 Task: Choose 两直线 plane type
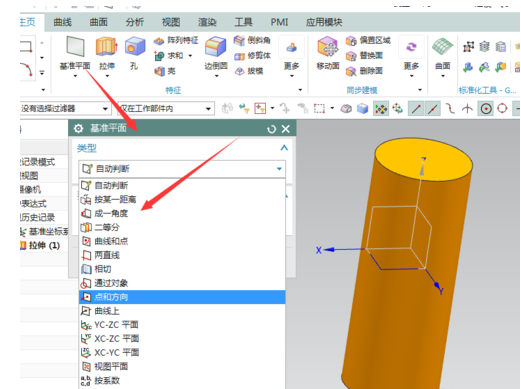pos(182,255)
